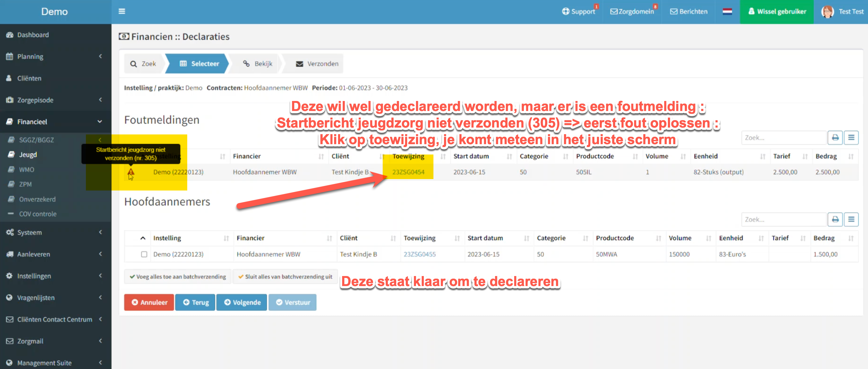Expand the Instellingen menu
868x369 pixels.
pyautogui.click(x=56, y=276)
